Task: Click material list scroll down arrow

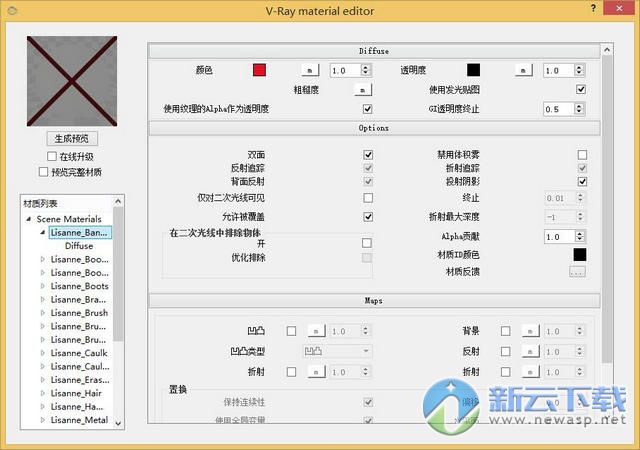Action: [x=118, y=423]
